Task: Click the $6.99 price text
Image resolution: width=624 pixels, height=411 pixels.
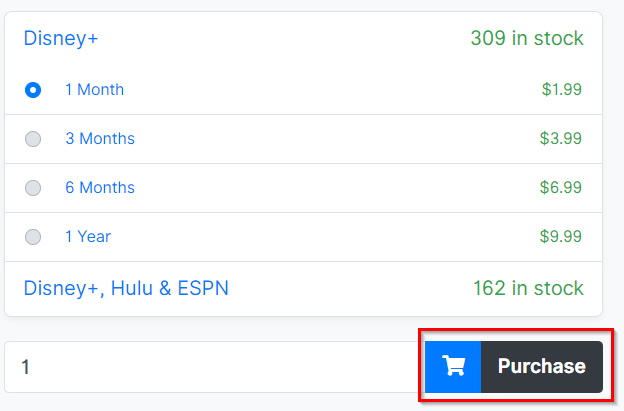Action: (x=561, y=187)
